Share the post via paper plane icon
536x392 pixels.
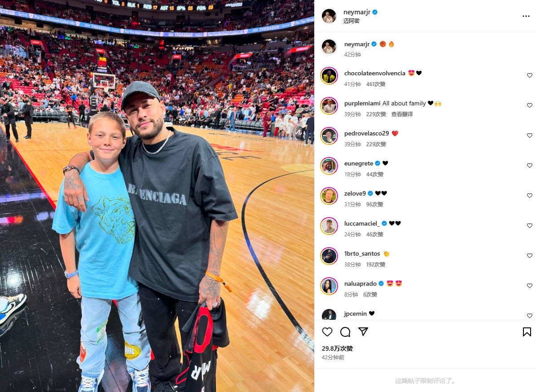(x=363, y=331)
